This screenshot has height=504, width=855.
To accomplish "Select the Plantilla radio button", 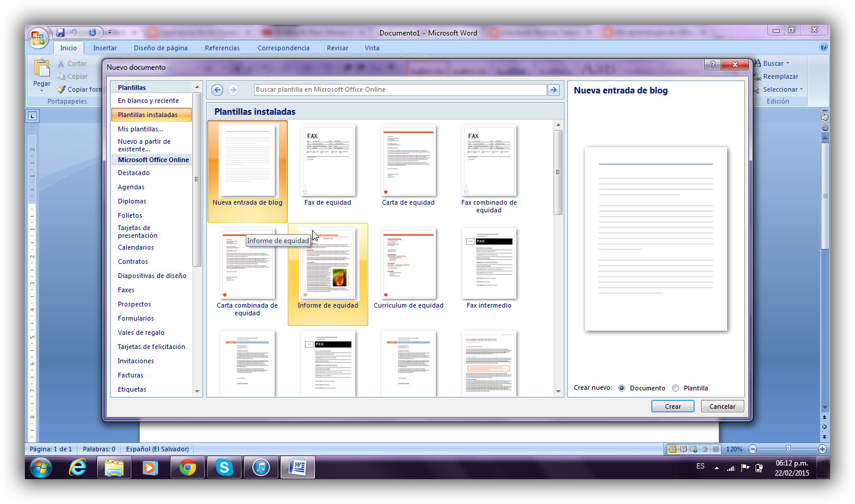I will pyautogui.click(x=675, y=388).
